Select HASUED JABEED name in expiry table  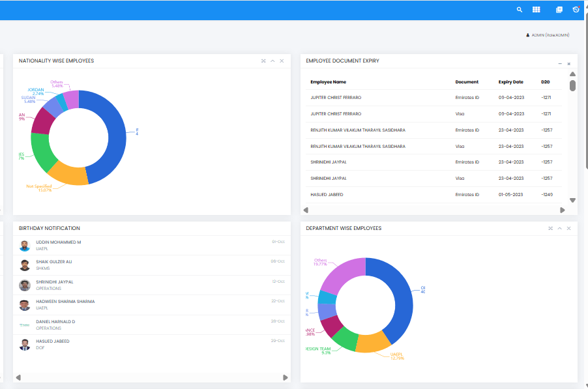tap(327, 194)
